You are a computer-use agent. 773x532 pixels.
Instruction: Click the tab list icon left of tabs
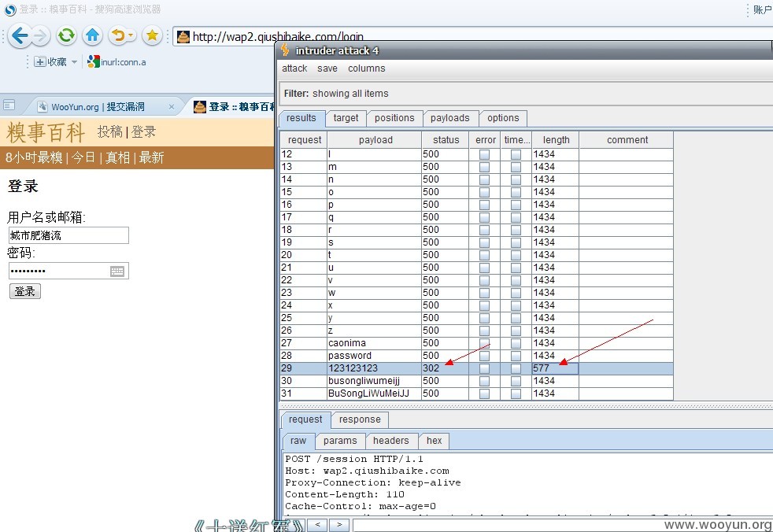pos(9,105)
